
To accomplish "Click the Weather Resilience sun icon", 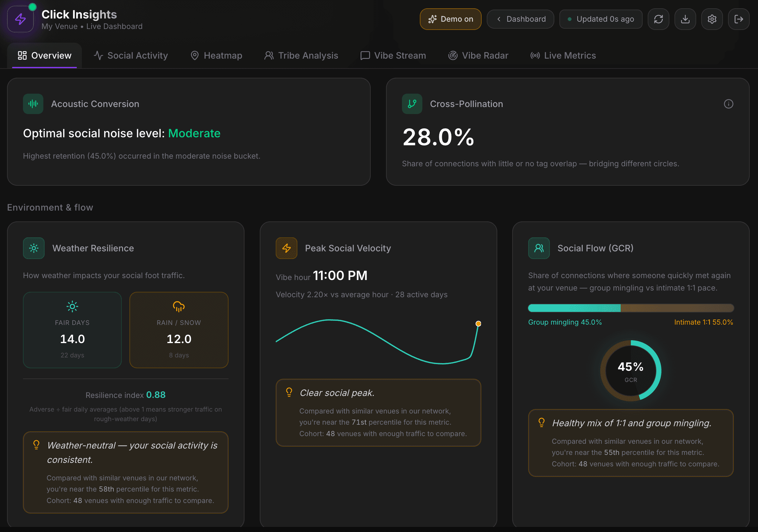I will tap(34, 248).
